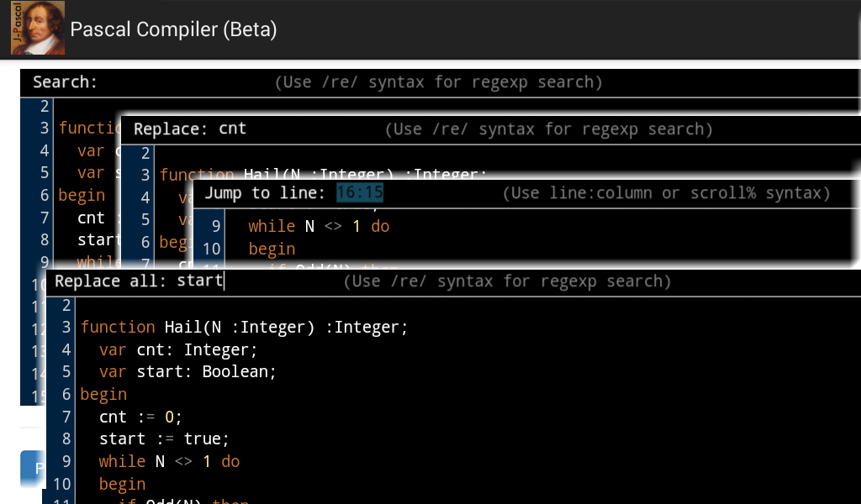This screenshot has height=504, width=861.
Task: Click the var cnt: Integer declaration
Action: (x=177, y=349)
